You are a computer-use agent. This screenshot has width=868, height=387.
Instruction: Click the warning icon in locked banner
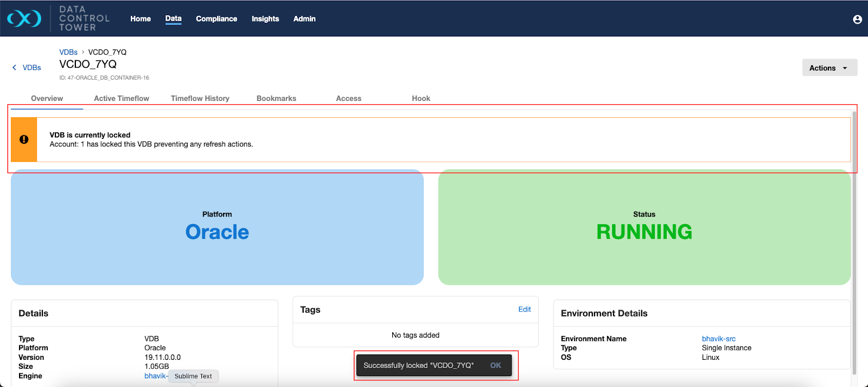tap(24, 139)
